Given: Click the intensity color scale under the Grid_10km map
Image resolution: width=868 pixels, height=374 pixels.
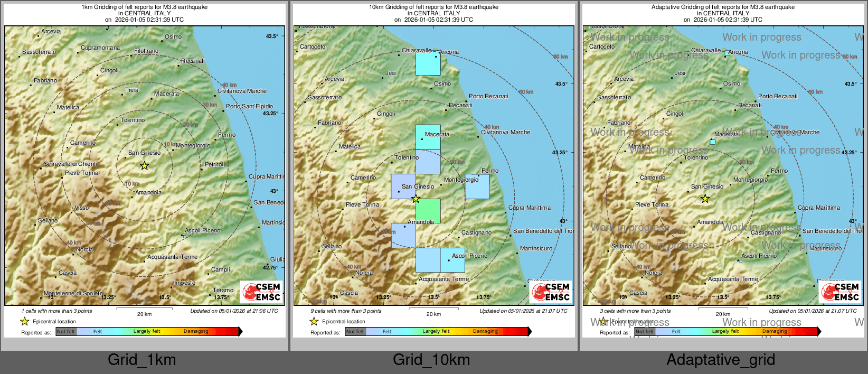Looking at the screenshot, I should [438, 331].
